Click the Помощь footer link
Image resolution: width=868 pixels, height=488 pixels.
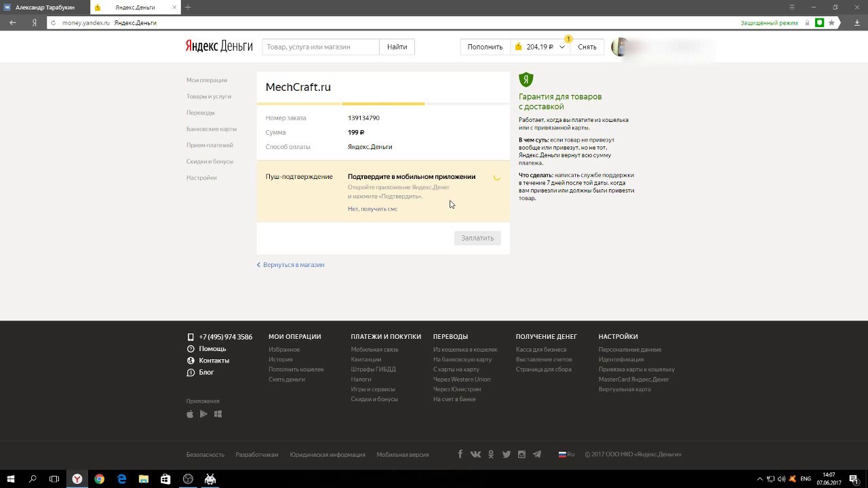(212, 348)
